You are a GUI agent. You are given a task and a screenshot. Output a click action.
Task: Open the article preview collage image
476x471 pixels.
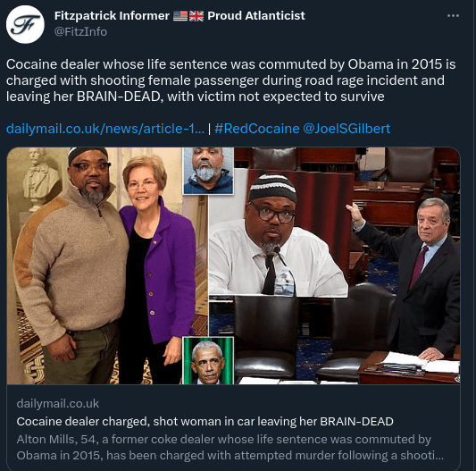[233, 266]
